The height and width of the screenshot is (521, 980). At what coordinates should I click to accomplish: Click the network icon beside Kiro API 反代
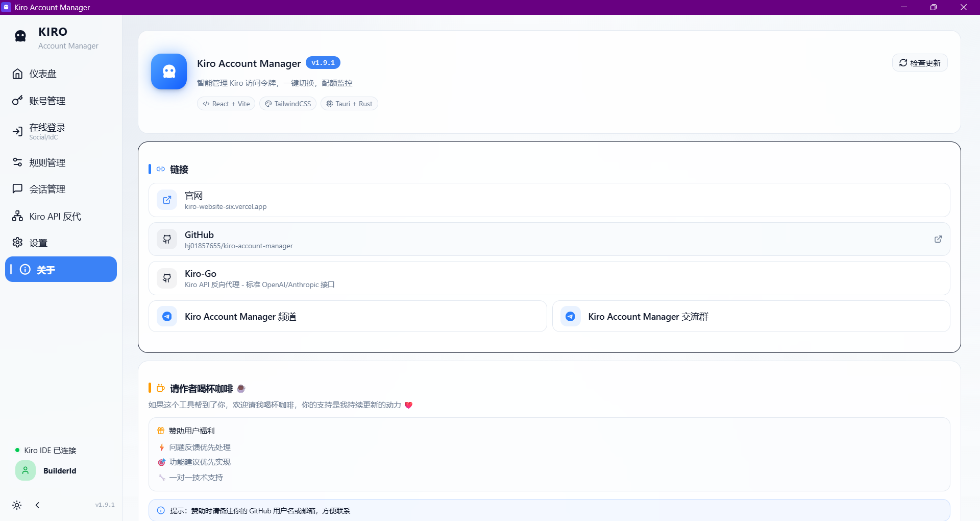[17, 216]
